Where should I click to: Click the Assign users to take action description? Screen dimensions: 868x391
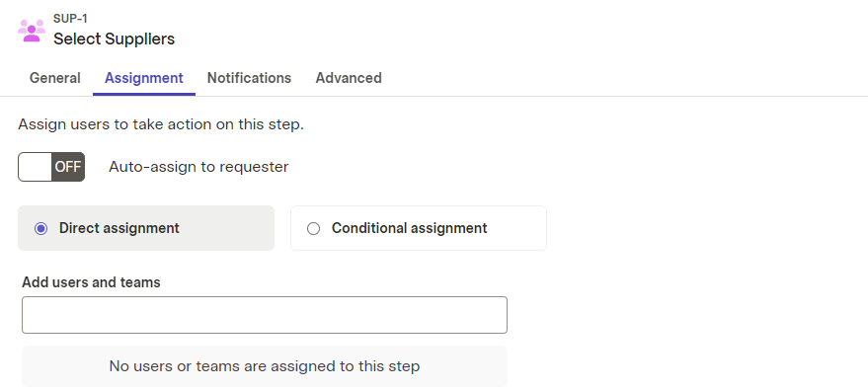click(161, 124)
